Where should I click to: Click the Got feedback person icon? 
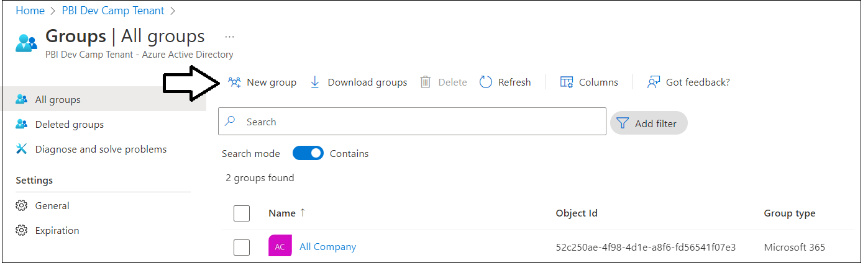click(653, 82)
